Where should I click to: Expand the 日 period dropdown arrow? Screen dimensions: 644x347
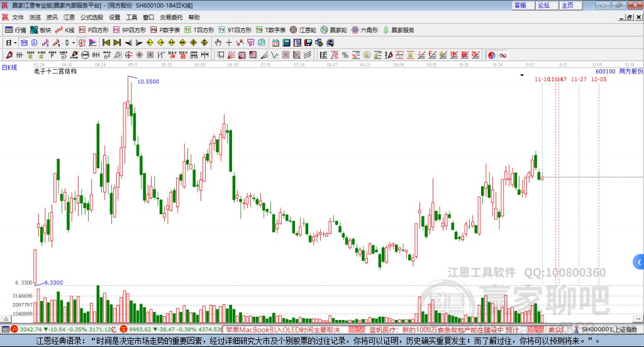coord(15,43)
